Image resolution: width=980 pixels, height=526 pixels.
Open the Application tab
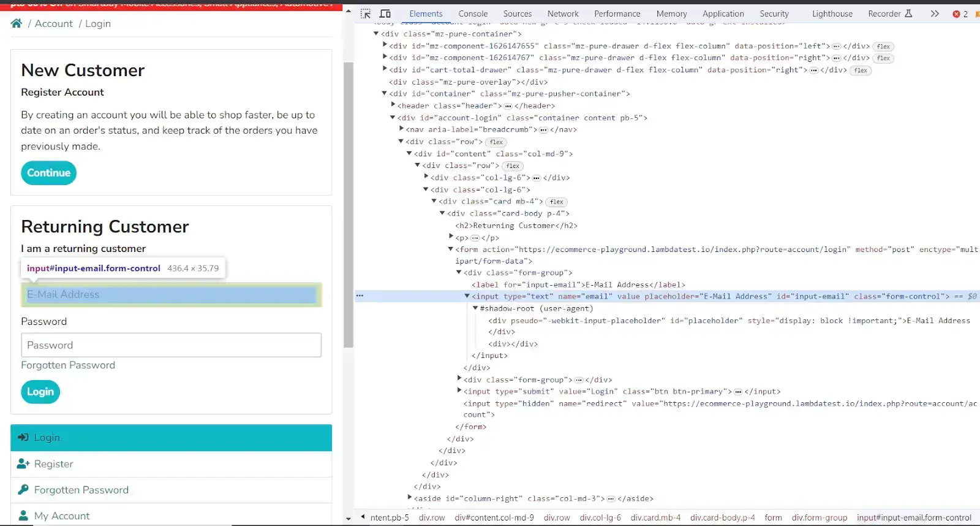[x=723, y=13]
